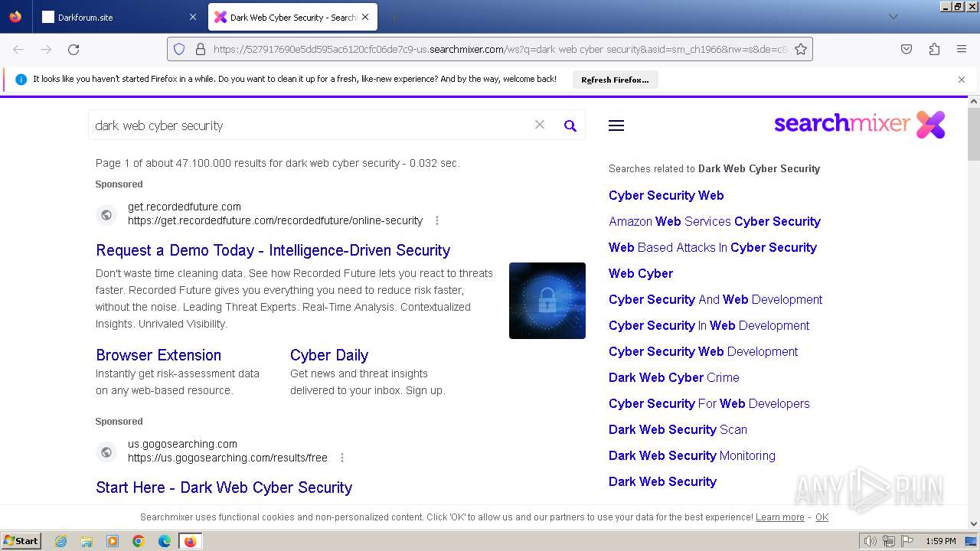The height and width of the screenshot is (551, 980).
Task: Open the Browser Extension sitelink
Action: coord(158,355)
